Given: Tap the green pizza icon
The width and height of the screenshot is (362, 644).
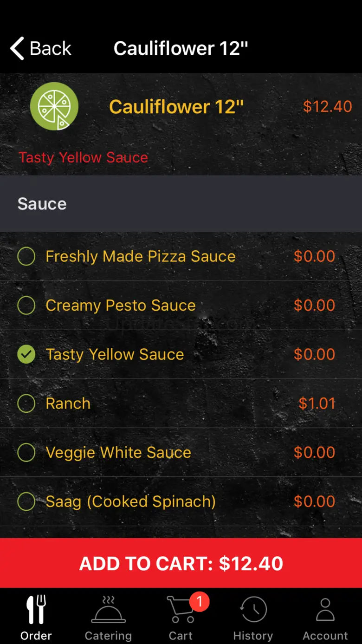Looking at the screenshot, I should 54,106.
